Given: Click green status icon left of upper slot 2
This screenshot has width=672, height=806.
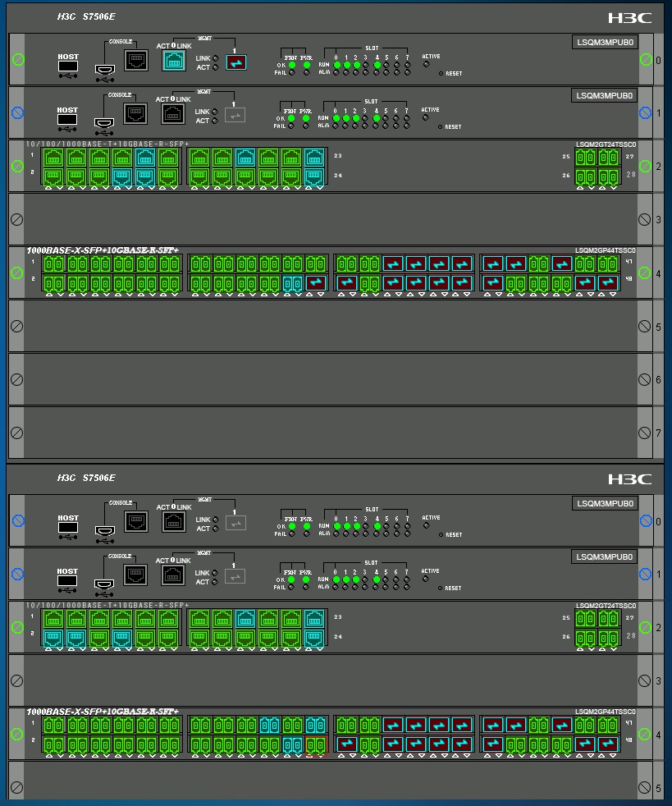Looking at the screenshot, I should click(x=17, y=166).
